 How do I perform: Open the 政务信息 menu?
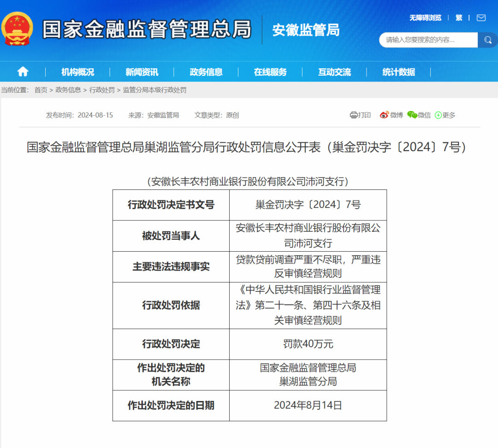click(x=206, y=72)
